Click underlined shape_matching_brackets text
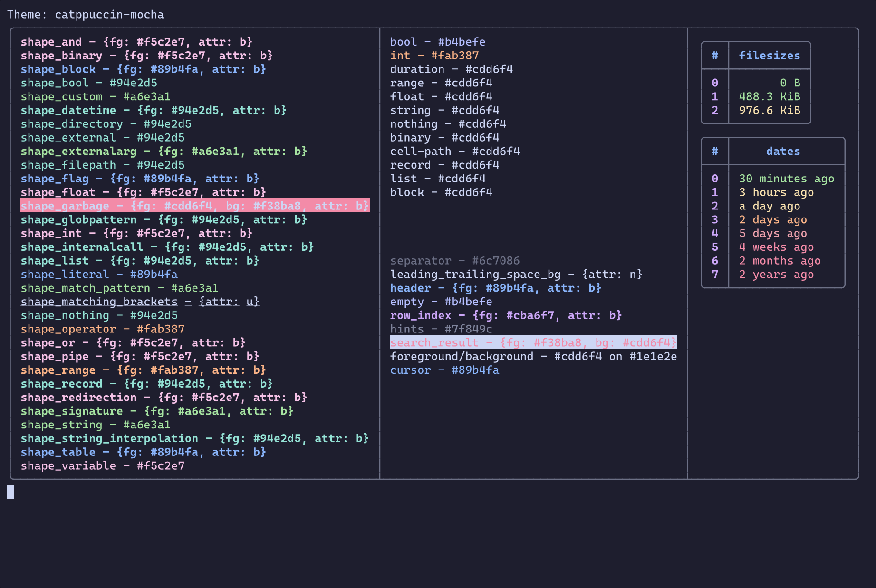876x588 pixels. pyautogui.click(x=140, y=302)
